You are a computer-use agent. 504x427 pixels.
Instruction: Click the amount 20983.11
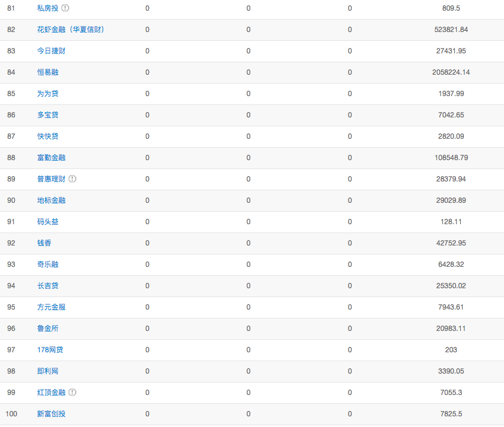[451, 329]
